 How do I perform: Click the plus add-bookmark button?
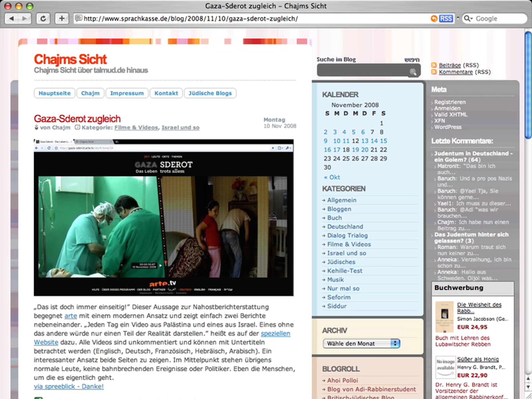click(x=62, y=19)
